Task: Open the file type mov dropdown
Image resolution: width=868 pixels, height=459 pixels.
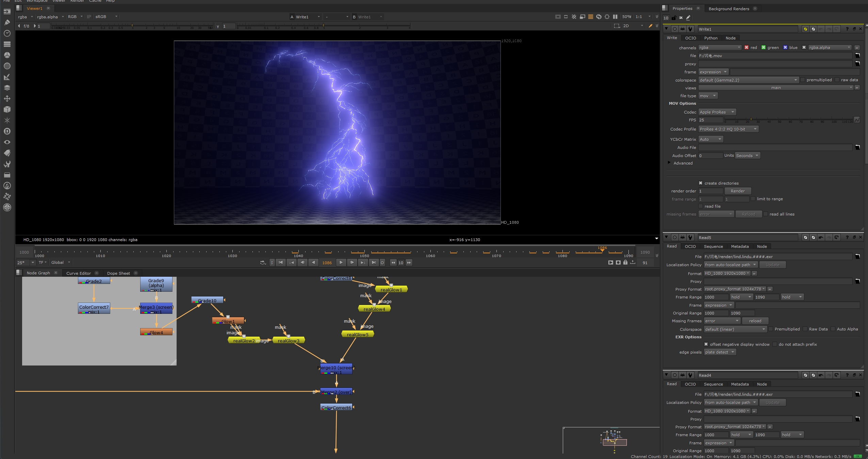Action: pos(708,96)
